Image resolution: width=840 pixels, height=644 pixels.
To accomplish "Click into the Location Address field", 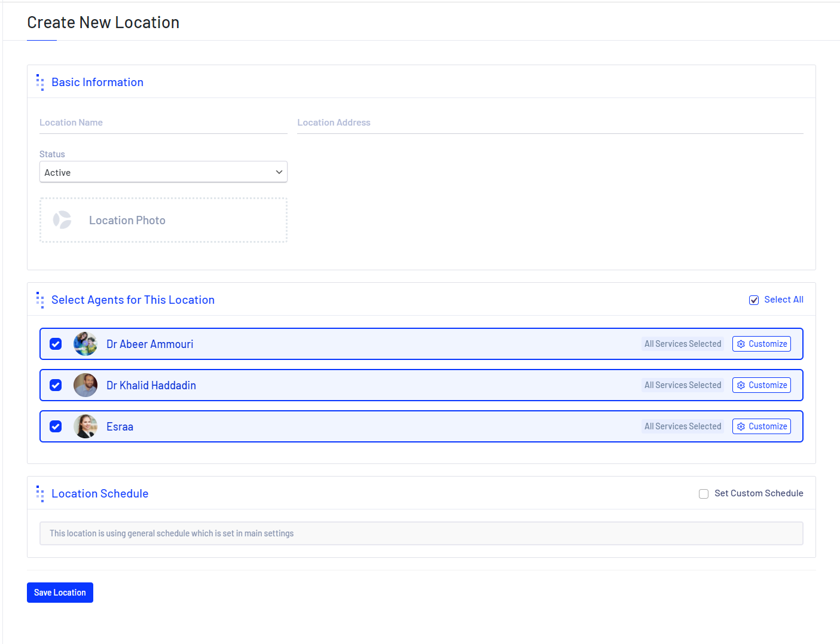I will coord(549,123).
